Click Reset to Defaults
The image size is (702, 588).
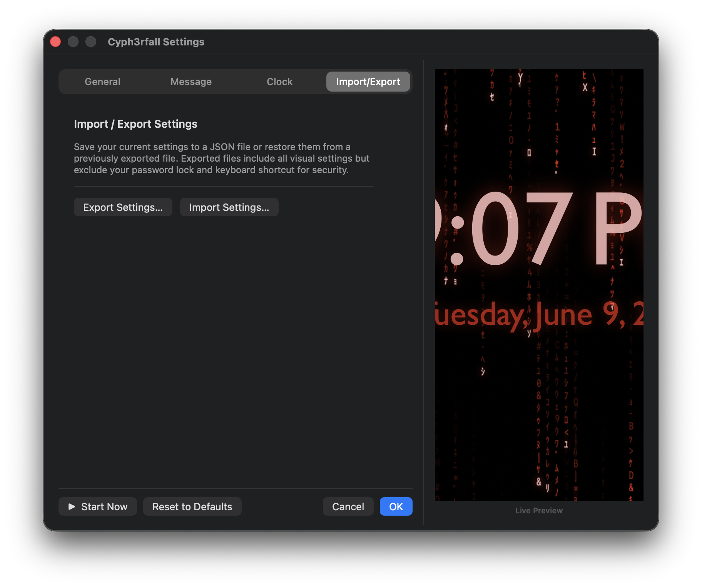click(x=192, y=506)
